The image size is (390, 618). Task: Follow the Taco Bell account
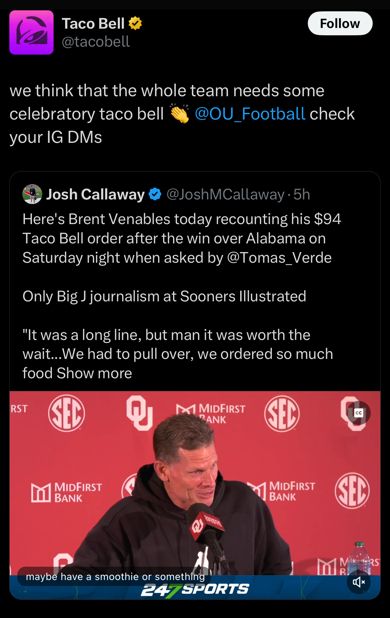340,23
